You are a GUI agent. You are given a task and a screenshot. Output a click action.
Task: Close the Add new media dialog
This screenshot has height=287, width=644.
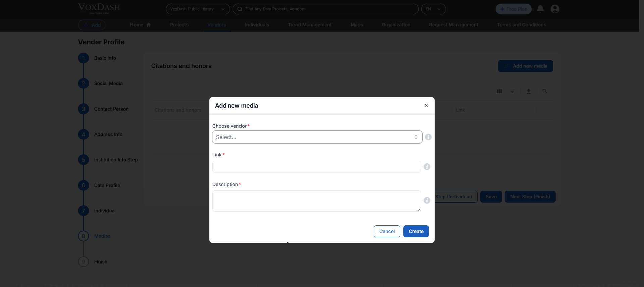[x=426, y=105]
